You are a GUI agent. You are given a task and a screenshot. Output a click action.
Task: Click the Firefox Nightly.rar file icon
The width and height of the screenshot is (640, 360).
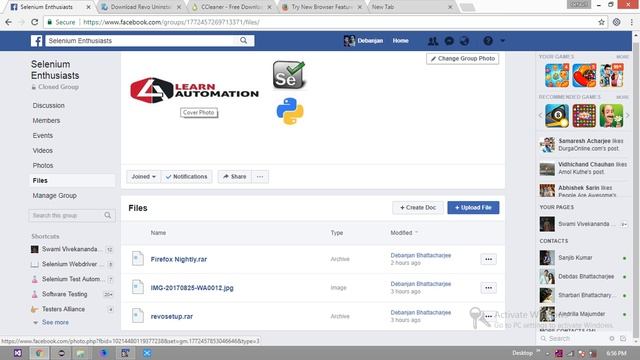138,259
